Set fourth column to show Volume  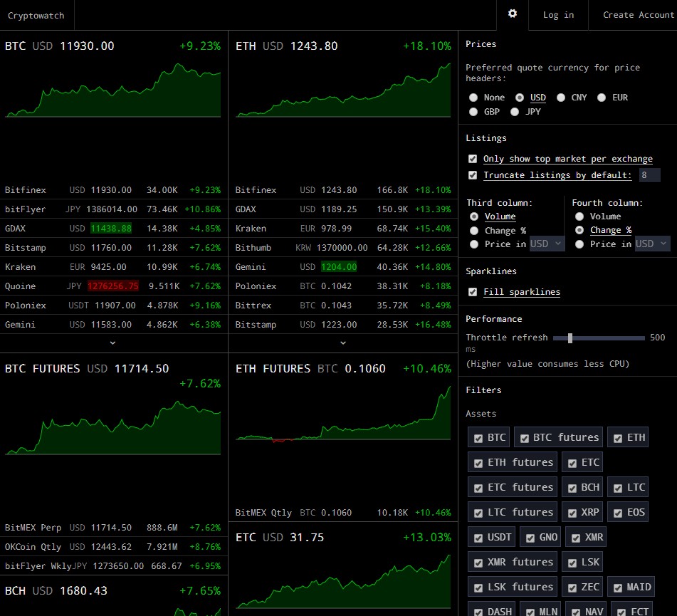[x=580, y=216]
